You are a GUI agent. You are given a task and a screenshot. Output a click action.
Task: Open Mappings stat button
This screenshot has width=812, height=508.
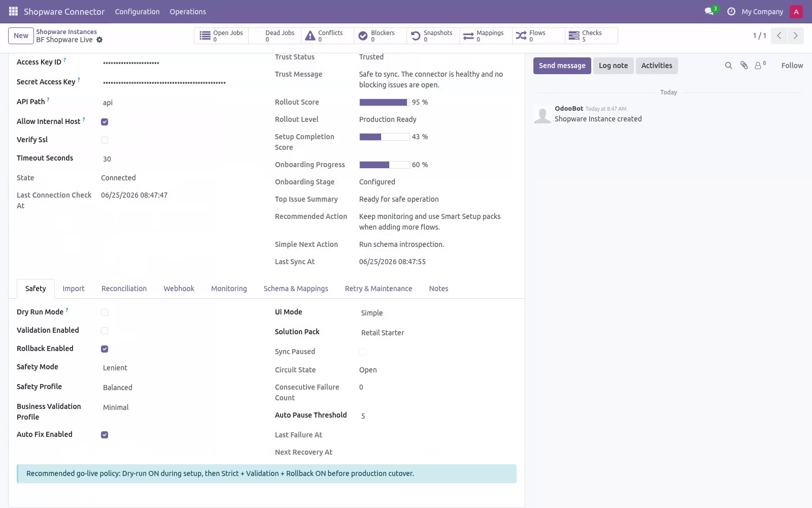pos(485,36)
